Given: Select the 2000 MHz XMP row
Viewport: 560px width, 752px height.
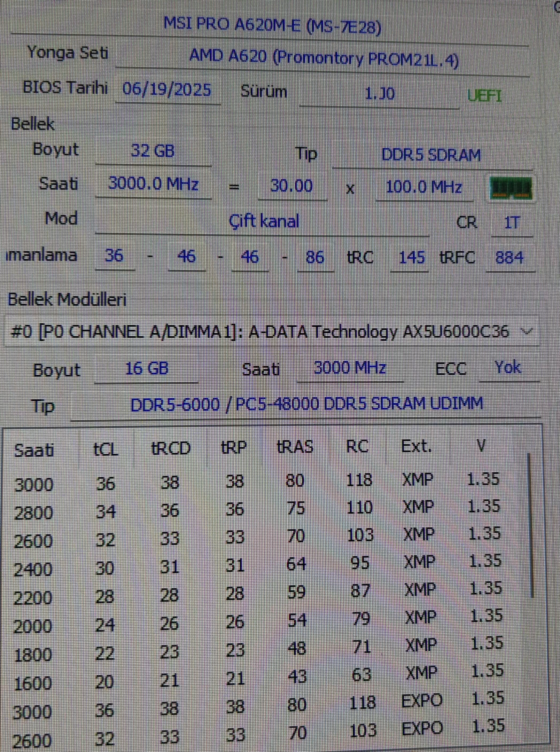Looking at the screenshot, I should (258, 621).
